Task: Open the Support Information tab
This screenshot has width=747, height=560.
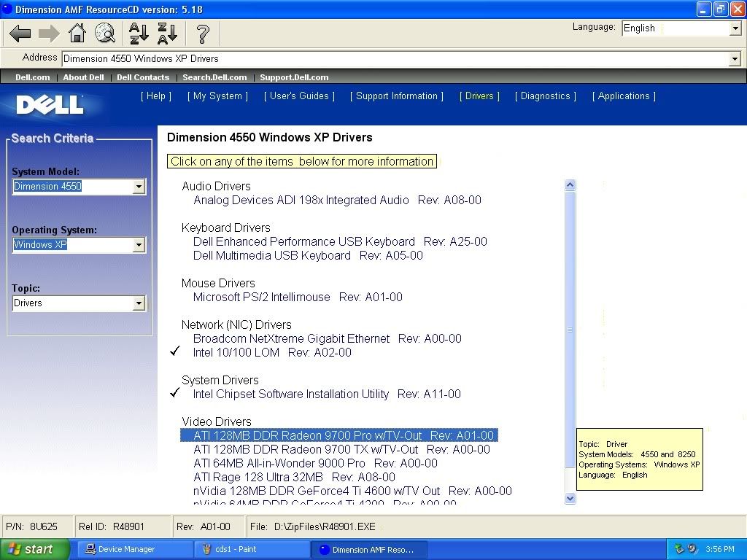Action: [x=396, y=96]
